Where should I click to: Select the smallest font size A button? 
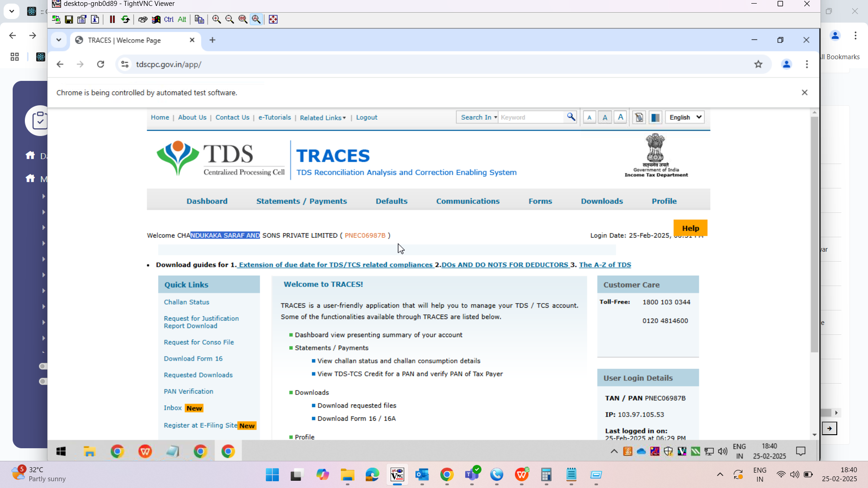pos(589,117)
